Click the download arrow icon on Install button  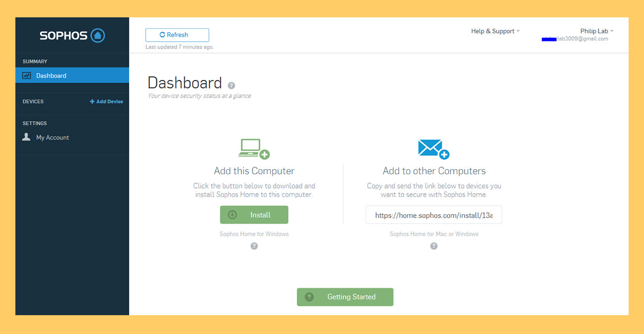[x=232, y=215]
